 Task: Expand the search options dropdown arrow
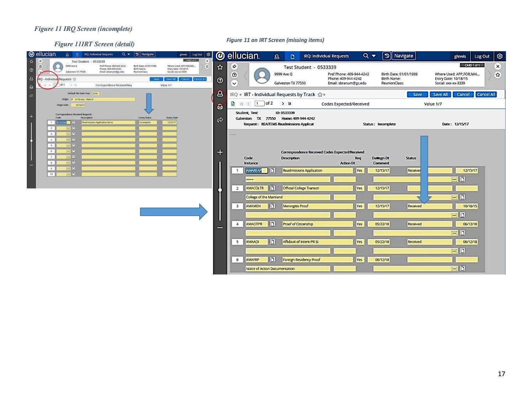point(373,56)
